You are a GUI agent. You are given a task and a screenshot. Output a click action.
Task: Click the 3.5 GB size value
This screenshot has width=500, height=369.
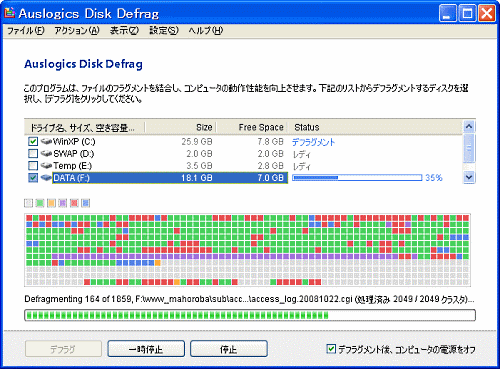[199, 166]
